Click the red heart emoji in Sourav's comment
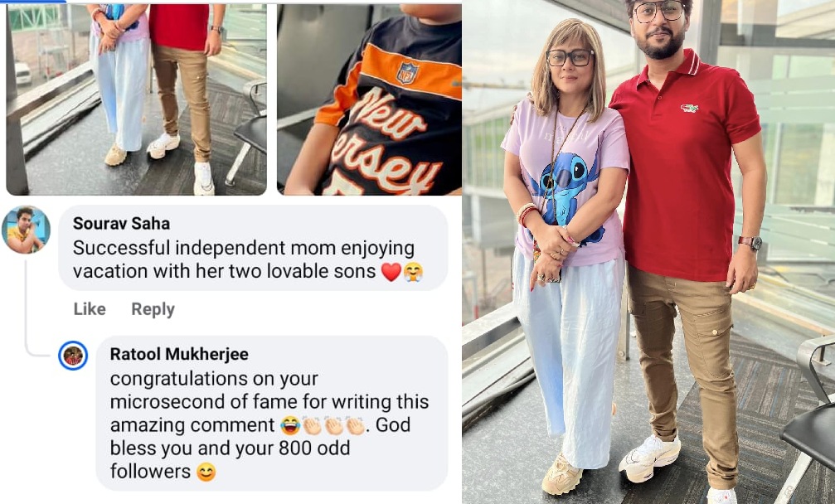 391,271
